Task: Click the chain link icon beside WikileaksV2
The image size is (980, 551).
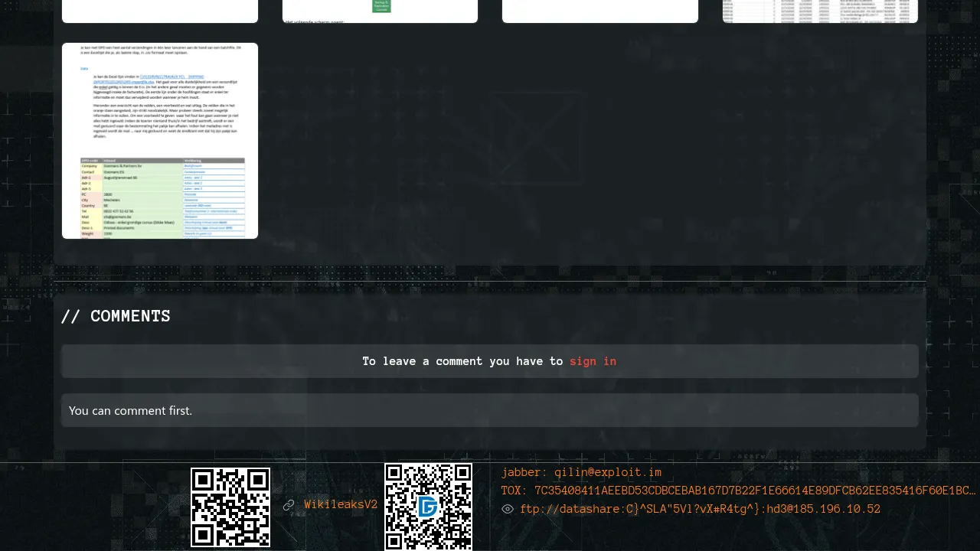Action: tap(289, 505)
